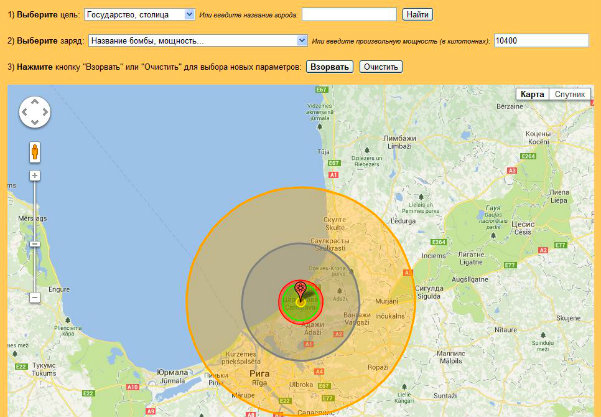
Task: Expand the Название бомбы, мощность dropdown
Action: [196, 41]
